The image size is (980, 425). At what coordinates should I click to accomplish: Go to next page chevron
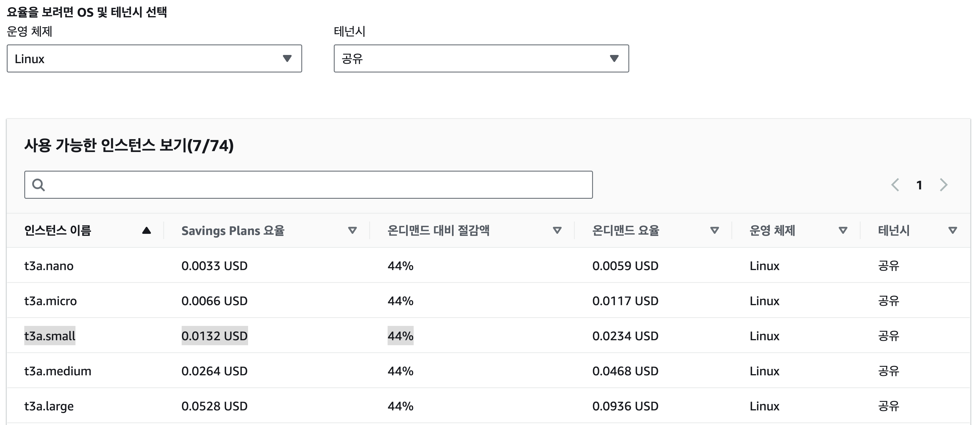point(943,185)
